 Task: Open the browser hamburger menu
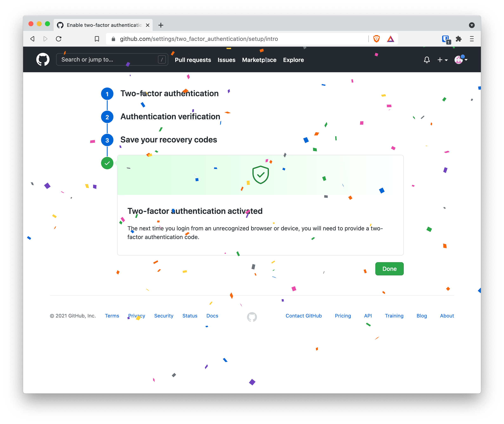tap(472, 39)
